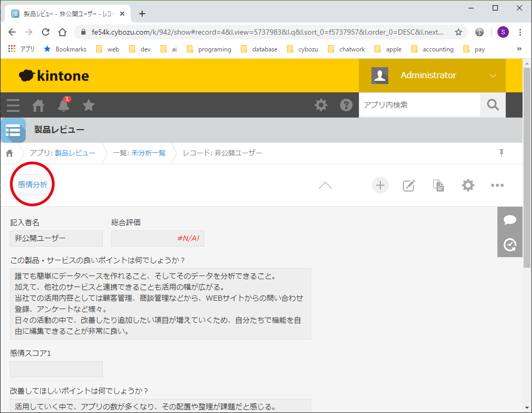Screen dimensions: 532x413
Task: Click the Administrator avatar icon
Action: pos(380,76)
